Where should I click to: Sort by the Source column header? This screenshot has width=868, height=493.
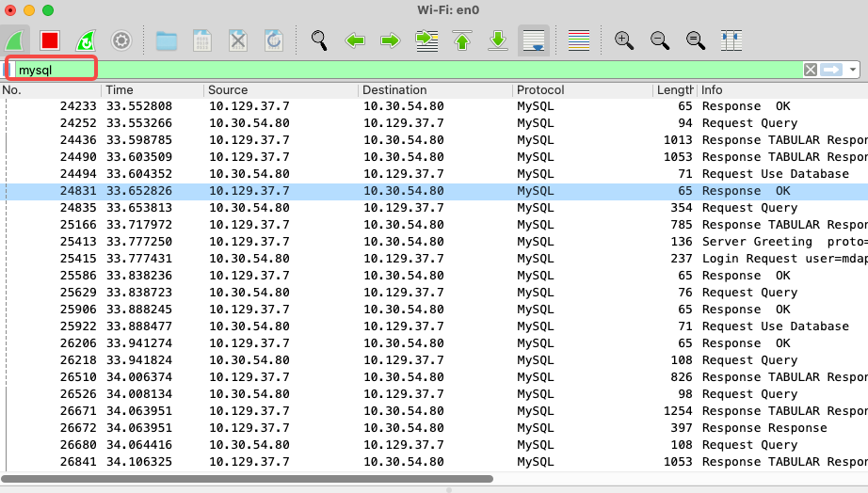[281, 89]
